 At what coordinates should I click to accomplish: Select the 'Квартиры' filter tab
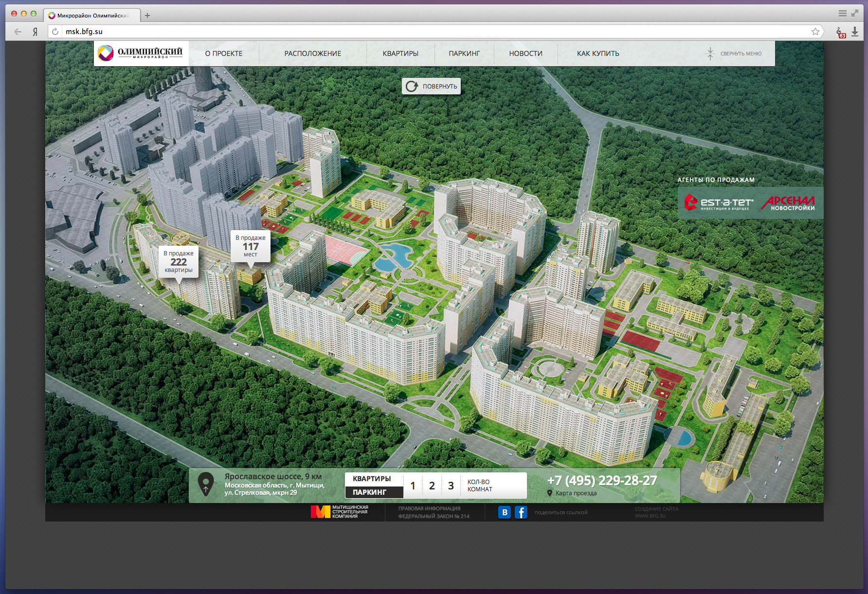372,479
